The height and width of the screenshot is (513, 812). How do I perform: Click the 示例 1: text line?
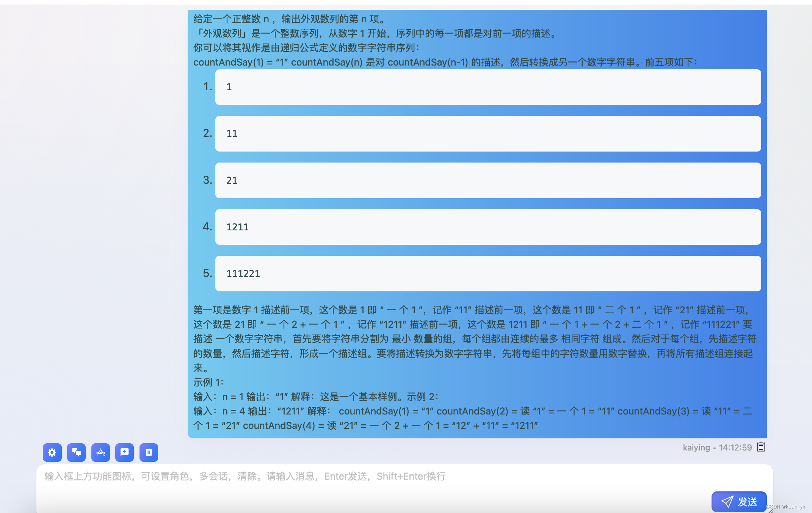(208, 382)
